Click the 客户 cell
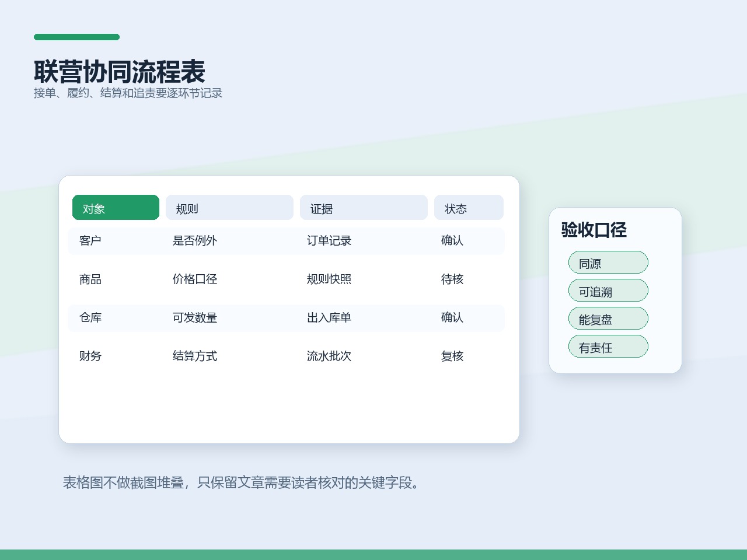 (90, 241)
